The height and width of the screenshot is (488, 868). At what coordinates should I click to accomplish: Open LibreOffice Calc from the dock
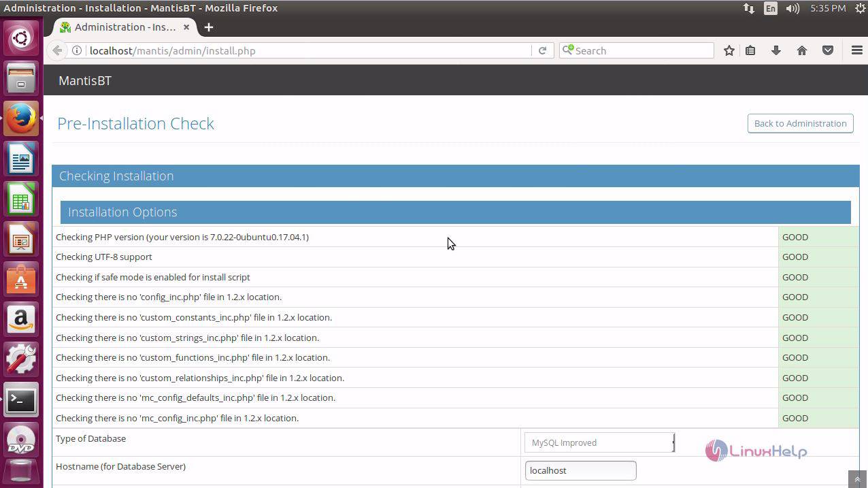pyautogui.click(x=21, y=199)
